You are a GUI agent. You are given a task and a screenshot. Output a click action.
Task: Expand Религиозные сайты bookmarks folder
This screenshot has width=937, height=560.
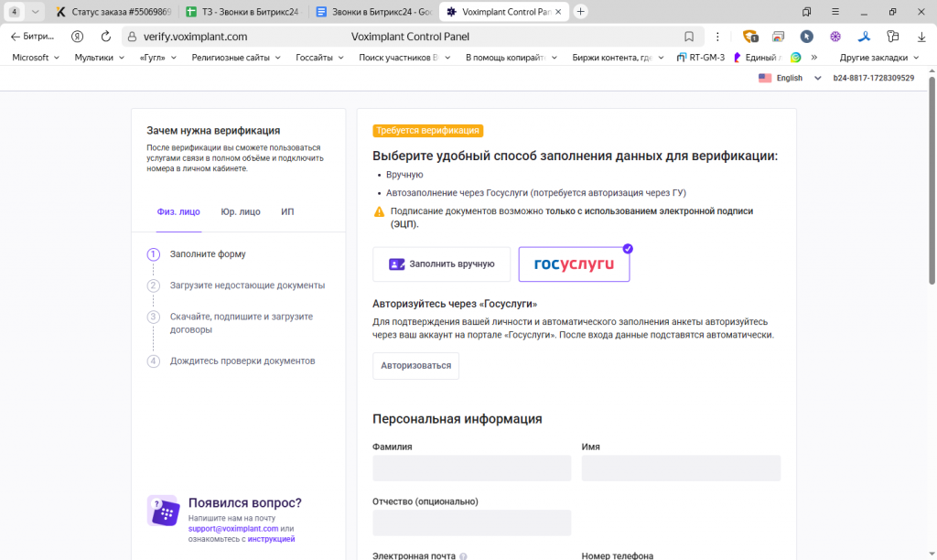[236, 58]
